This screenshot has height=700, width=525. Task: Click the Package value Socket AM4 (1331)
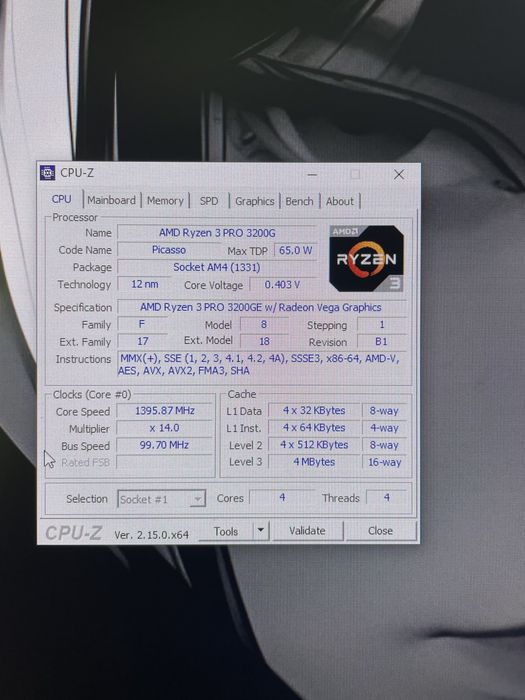217,267
